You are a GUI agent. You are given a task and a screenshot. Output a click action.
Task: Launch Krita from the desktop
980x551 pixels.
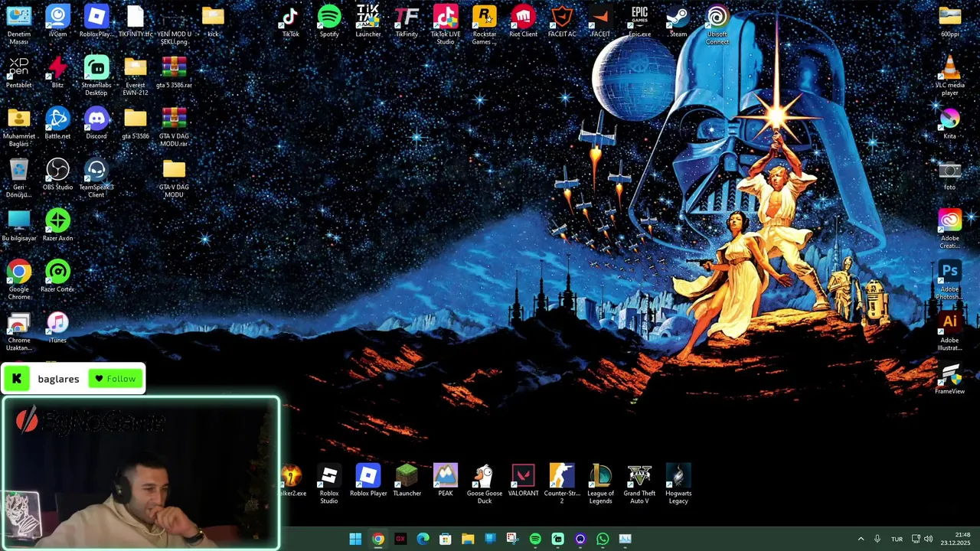(949, 122)
